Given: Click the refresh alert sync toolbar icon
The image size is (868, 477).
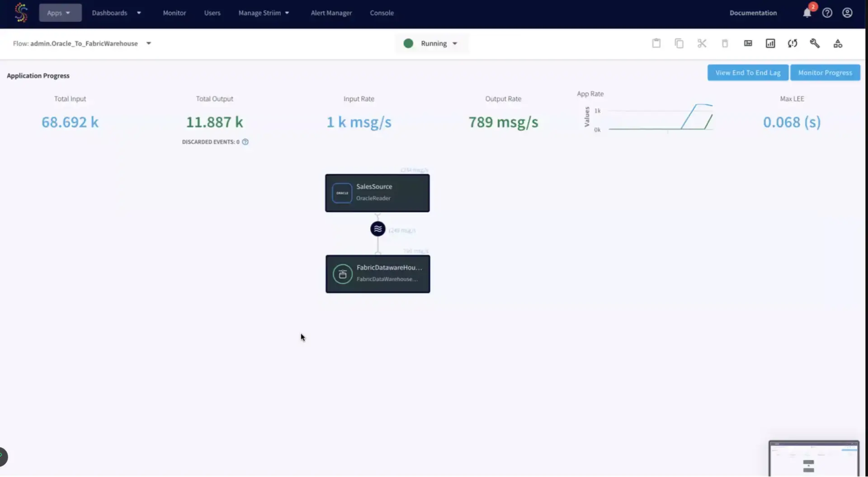Looking at the screenshot, I should click(x=792, y=43).
